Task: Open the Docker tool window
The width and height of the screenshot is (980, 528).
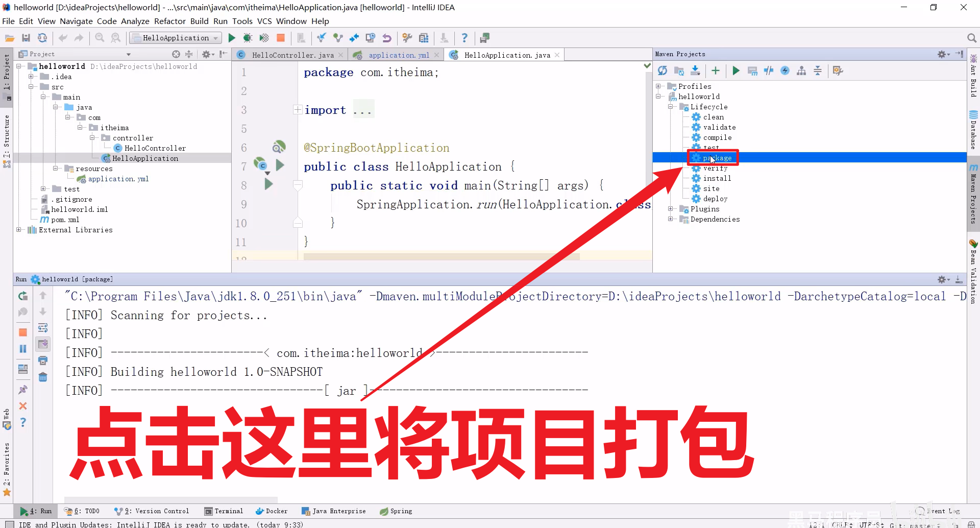Action: pyautogui.click(x=272, y=511)
